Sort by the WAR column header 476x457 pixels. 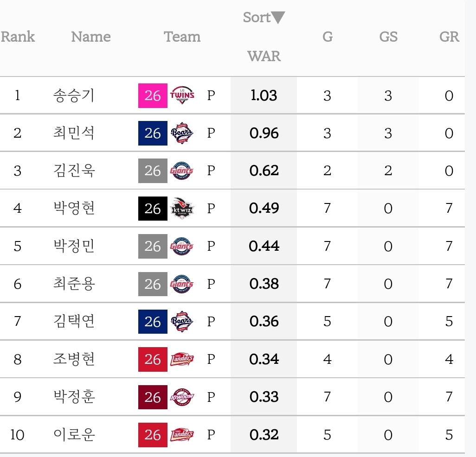point(264,56)
